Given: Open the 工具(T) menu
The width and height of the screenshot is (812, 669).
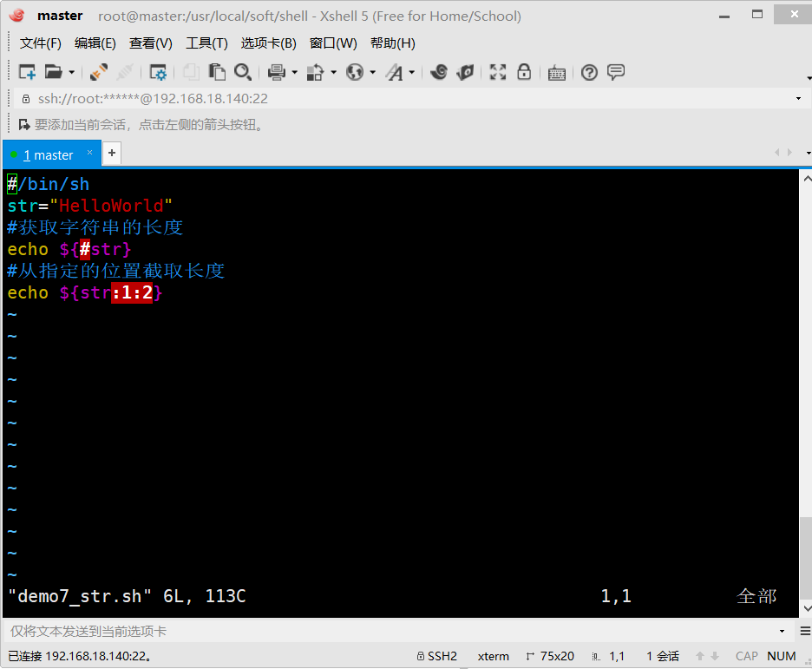Looking at the screenshot, I should click(206, 43).
